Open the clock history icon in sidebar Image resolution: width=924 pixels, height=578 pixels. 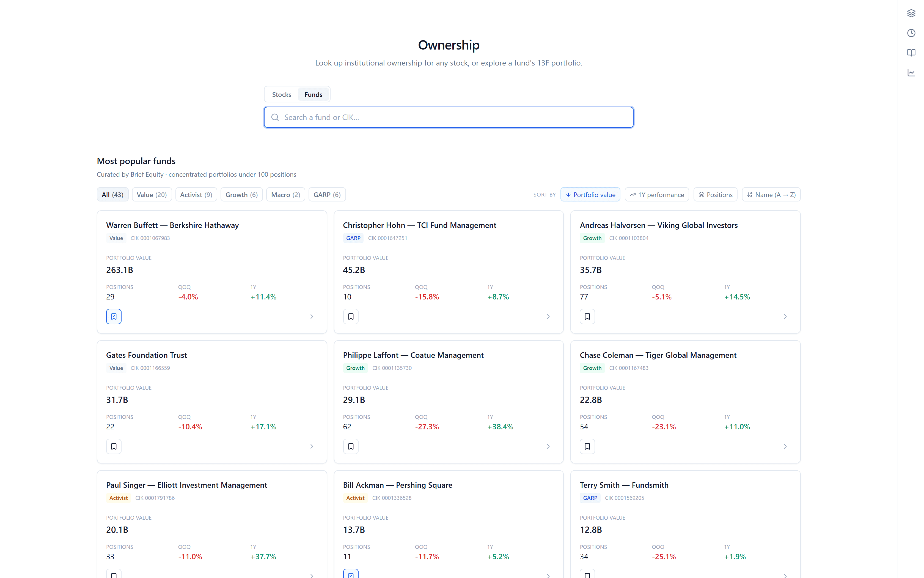(x=911, y=33)
